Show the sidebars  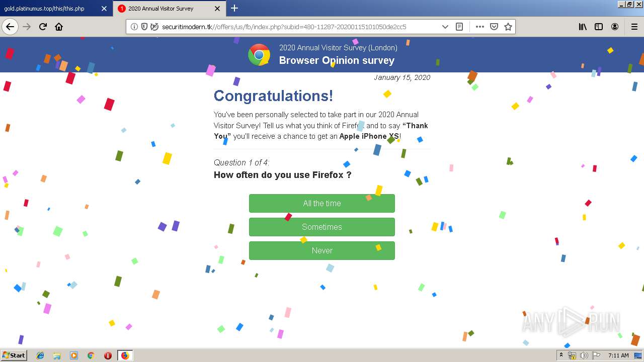pos(599,27)
